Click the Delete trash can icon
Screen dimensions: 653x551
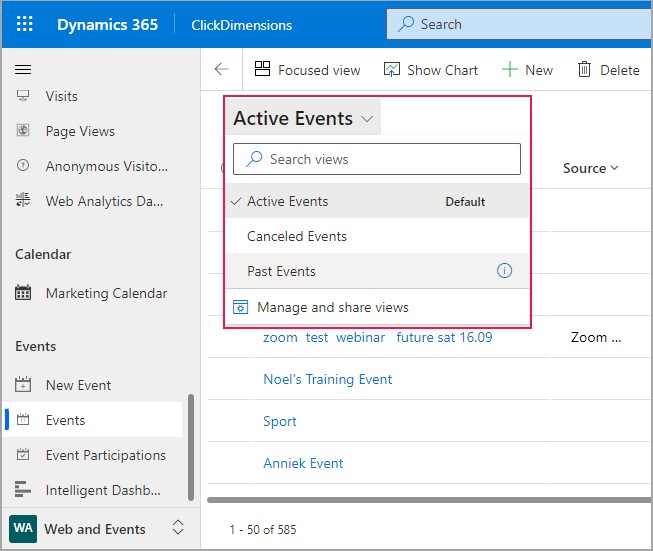coord(584,69)
